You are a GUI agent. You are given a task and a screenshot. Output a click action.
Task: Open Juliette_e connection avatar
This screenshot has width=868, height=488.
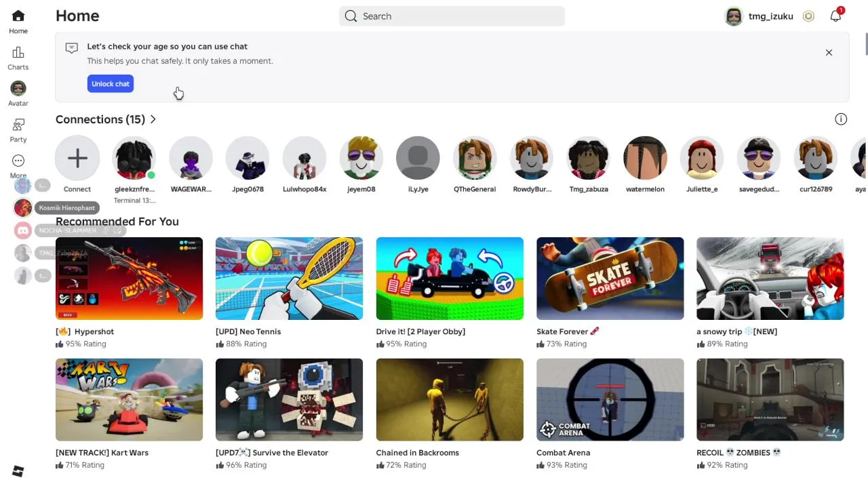click(x=702, y=158)
